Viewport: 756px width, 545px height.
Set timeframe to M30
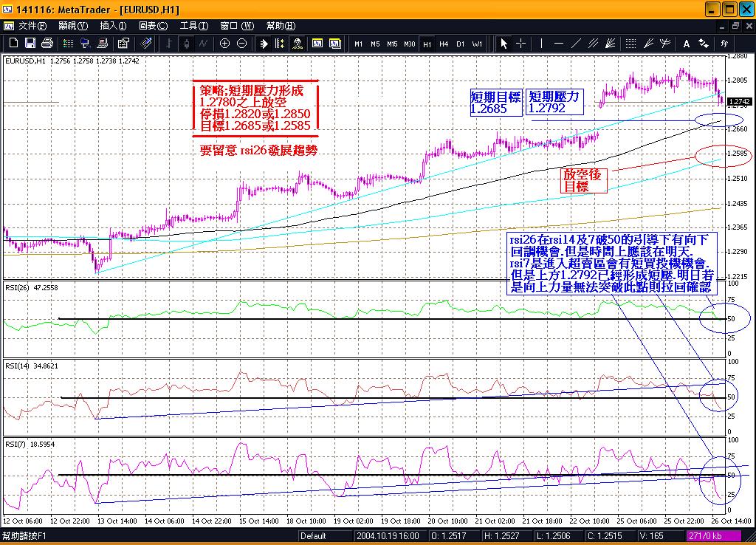(x=409, y=44)
